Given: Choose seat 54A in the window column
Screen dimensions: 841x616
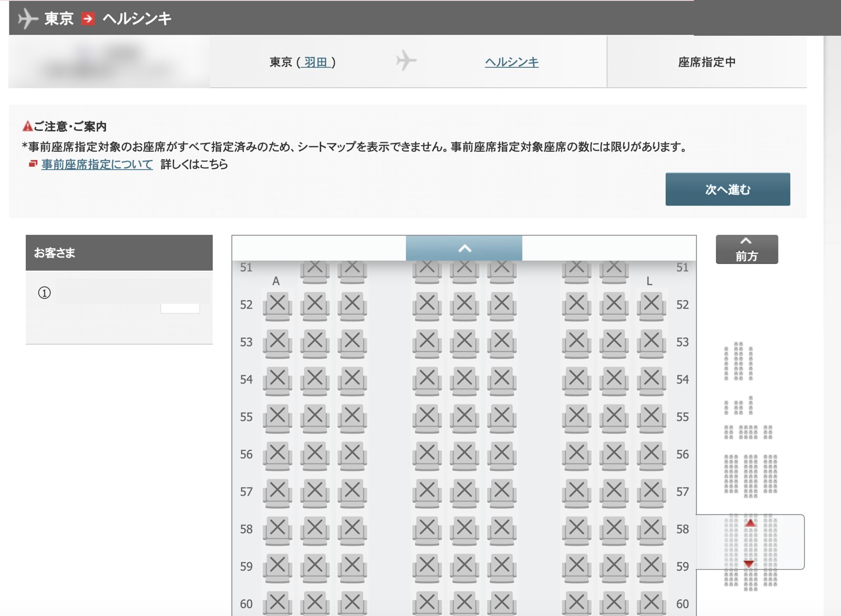Looking at the screenshot, I should click(278, 381).
